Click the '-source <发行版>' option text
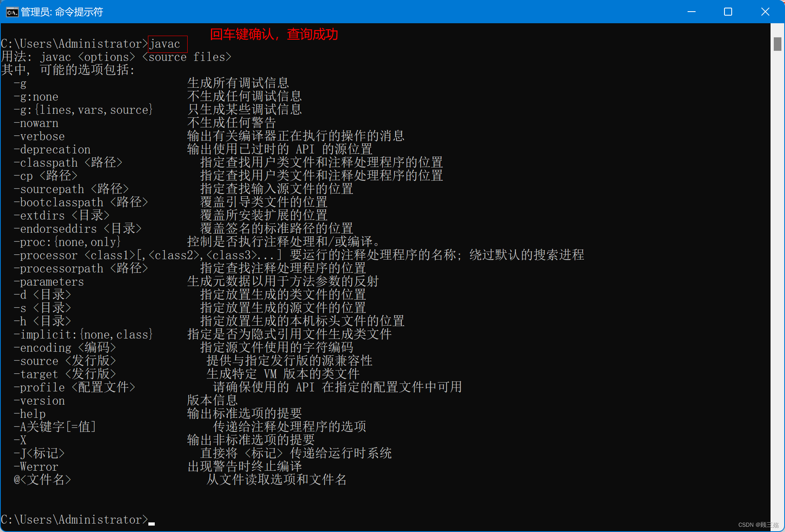Viewport: 785px width, 532px height. click(x=65, y=361)
